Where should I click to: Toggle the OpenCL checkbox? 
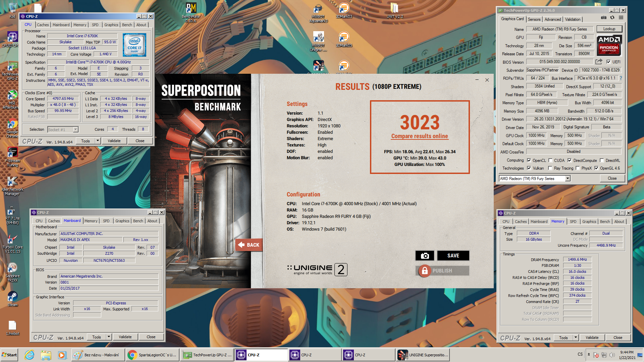529,160
